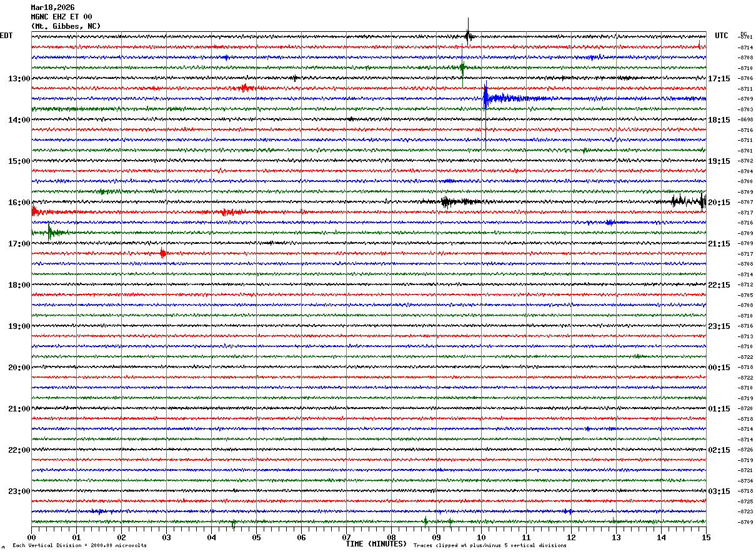Click the minute 05 x-axis tick label
This screenshot has width=756, height=554.
tap(256, 538)
